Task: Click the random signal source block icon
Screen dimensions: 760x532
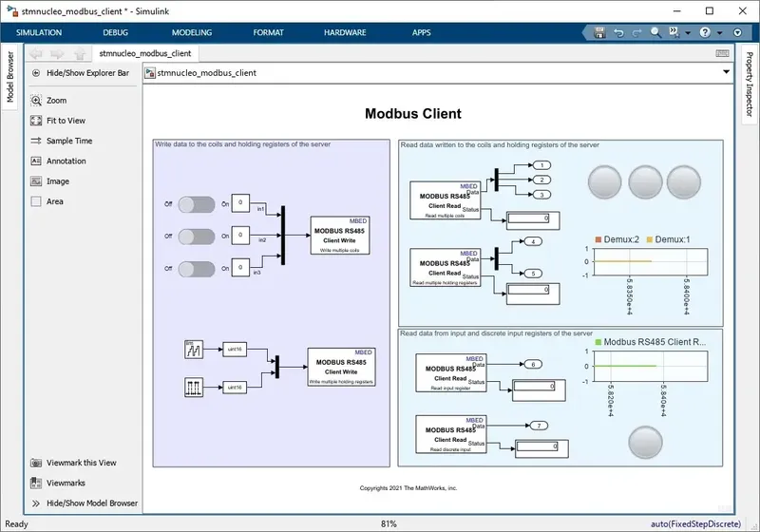Action: click(194, 350)
